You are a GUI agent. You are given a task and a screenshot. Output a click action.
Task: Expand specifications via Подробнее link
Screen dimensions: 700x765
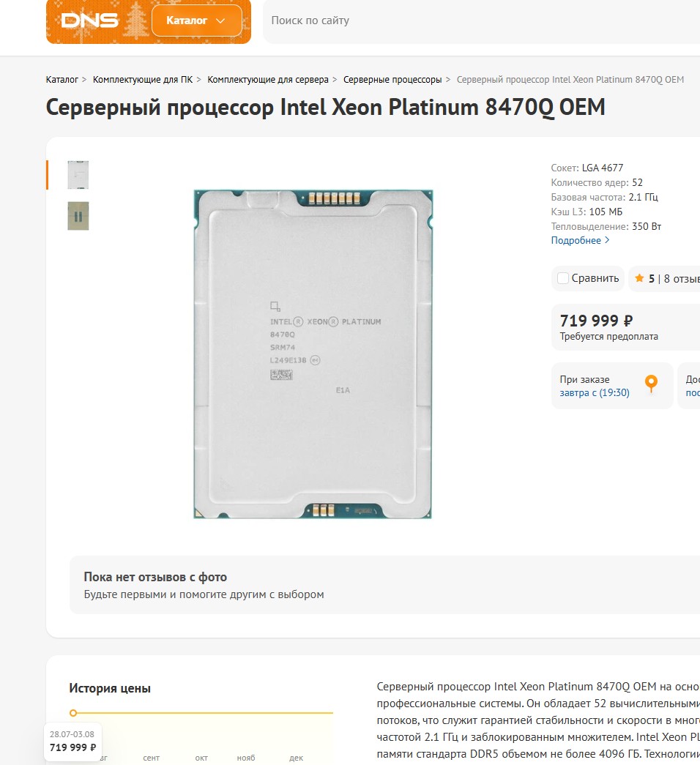[x=576, y=241]
